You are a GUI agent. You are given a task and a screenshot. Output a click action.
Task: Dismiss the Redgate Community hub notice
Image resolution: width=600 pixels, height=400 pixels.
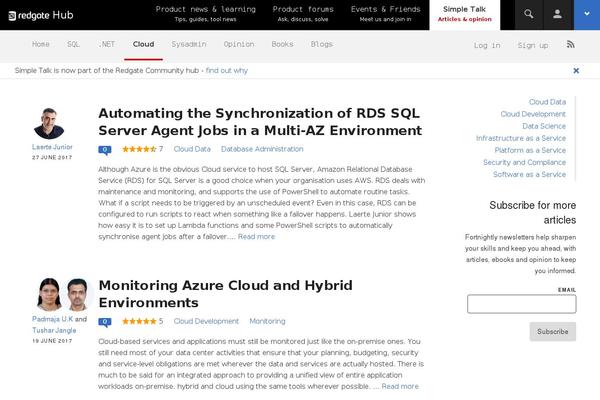(x=576, y=70)
